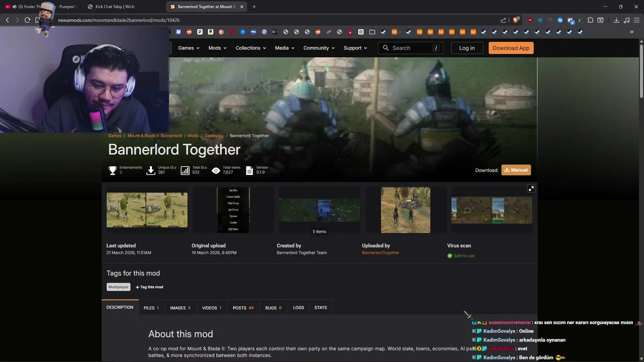The height and width of the screenshot is (362, 644).
Task: Go to Games in the breadcrumb
Action: [115, 136]
